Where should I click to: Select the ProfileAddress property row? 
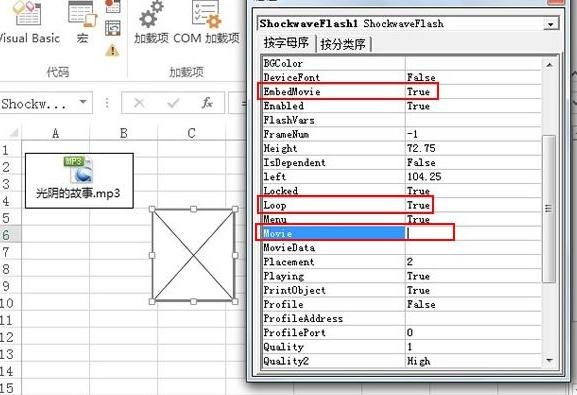click(x=401, y=318)
